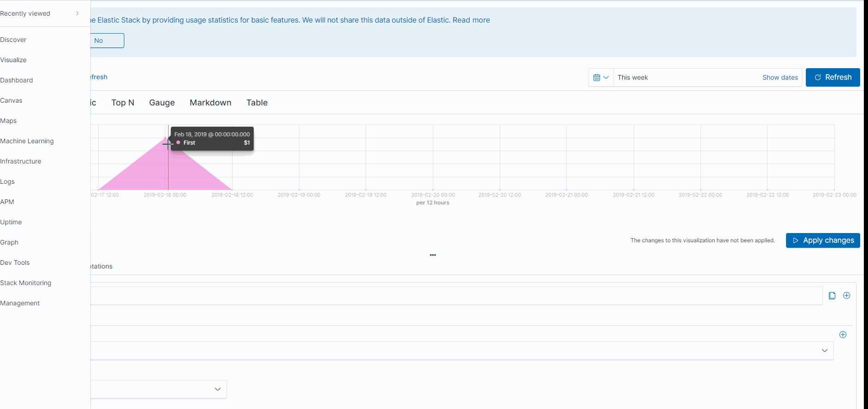Image resolution: width=868 pixels, height=409 pixels.
Task: Open Dev Tools
Action: pos(15,263)
